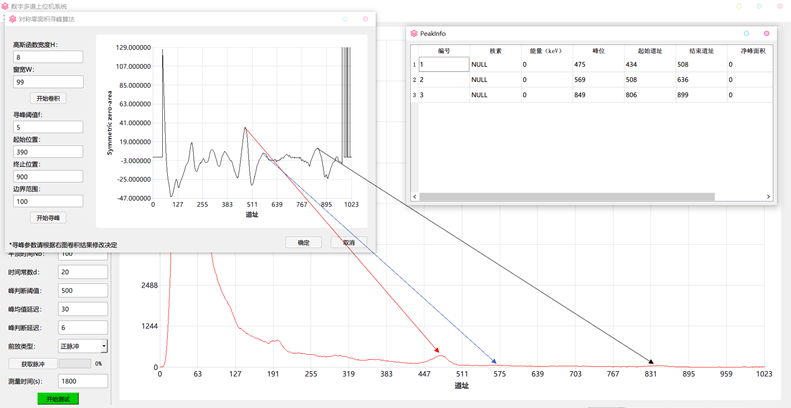The height and width of the screenshot is (408, 791).
Task: Click the main window pink flower app icon
Action: point(5,7)
